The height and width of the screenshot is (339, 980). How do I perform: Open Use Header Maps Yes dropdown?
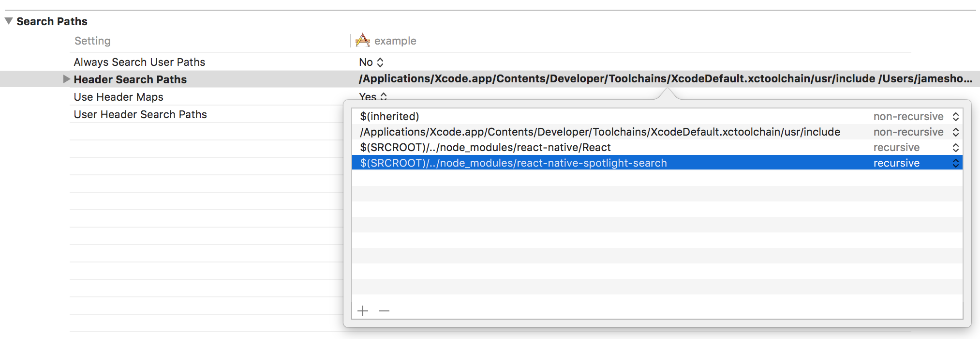[x=373, y=96]
